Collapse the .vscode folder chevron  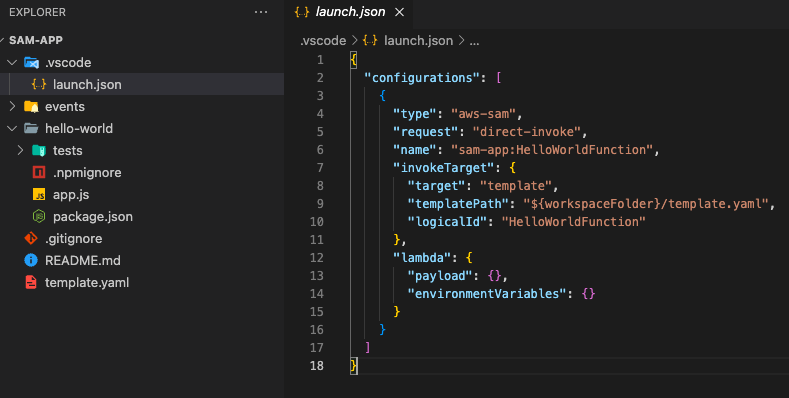coord(12,62)
